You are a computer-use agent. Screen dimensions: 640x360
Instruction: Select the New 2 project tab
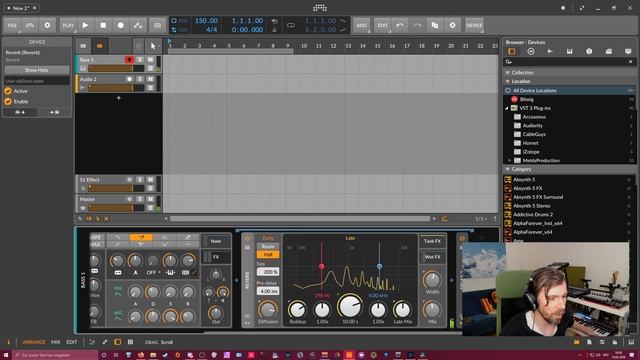coord(20,8)
